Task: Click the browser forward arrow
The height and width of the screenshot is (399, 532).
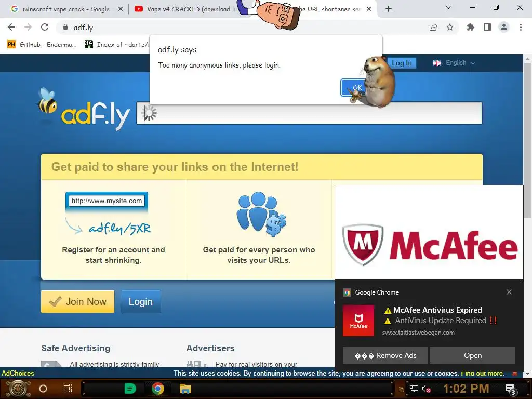Action: click(28, 27)
